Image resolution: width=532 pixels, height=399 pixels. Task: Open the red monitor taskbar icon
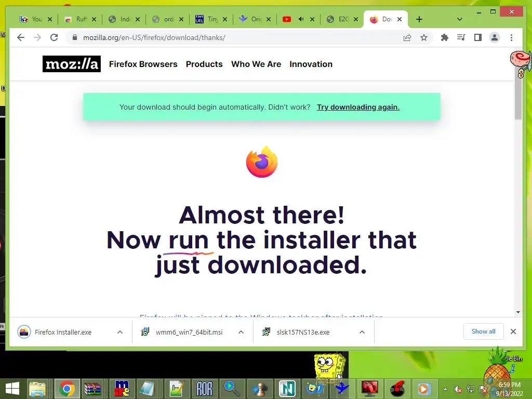(369, 389)
